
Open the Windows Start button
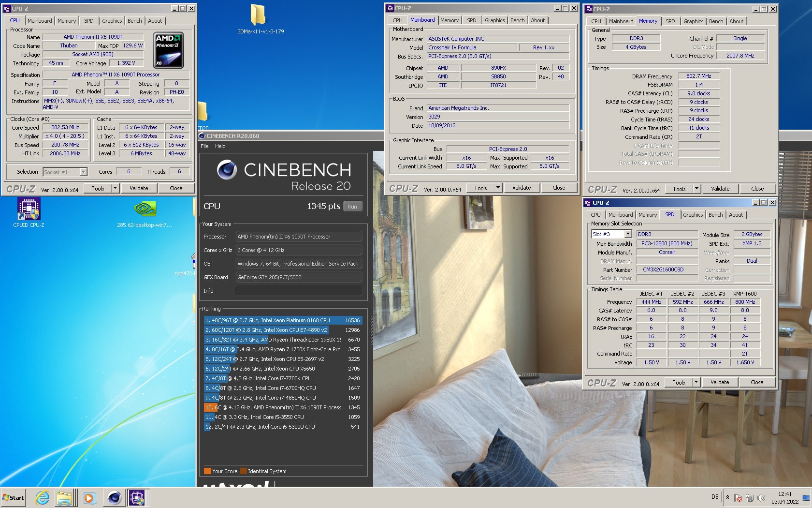pyautogui.click(x=14, y=497)
